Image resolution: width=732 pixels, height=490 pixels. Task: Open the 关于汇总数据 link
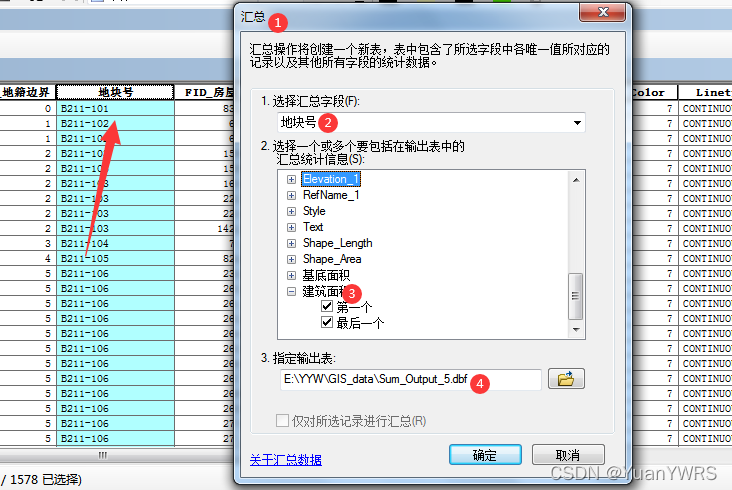pyautogui.click(x=286, y=460)
